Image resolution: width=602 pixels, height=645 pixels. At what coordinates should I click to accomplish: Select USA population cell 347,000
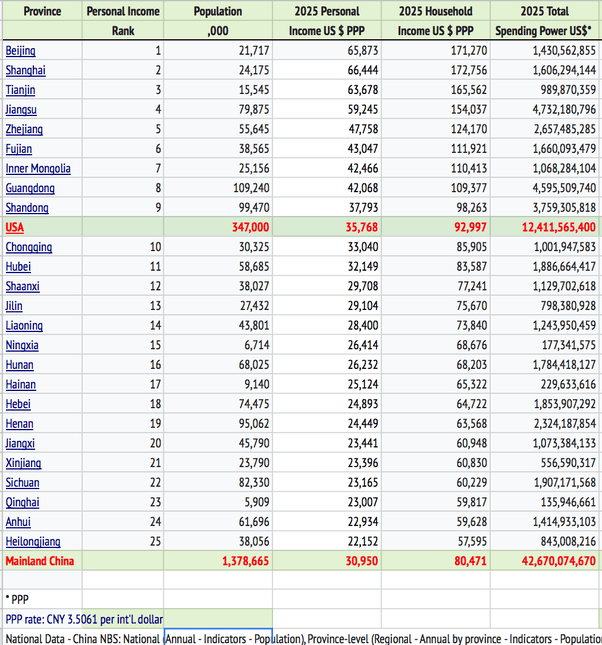click(x=218, y=227)
